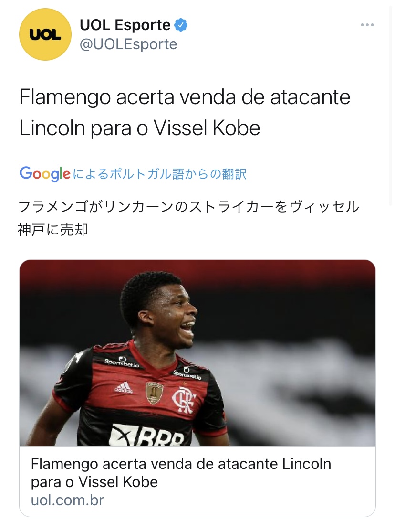The width and height of the screenshot is (395, 532).
Task: Open the link card headline about Lincoln
Action: click(x=181, y=473)
